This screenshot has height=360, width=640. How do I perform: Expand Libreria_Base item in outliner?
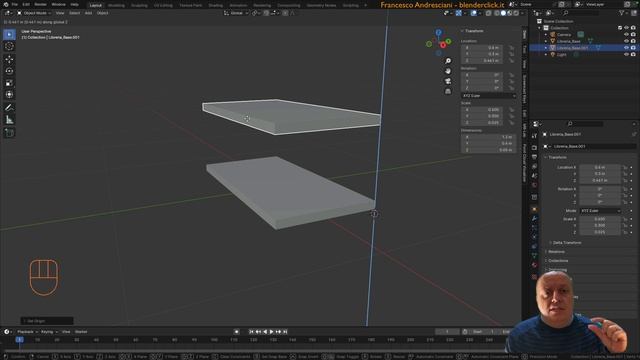point(546,41)
